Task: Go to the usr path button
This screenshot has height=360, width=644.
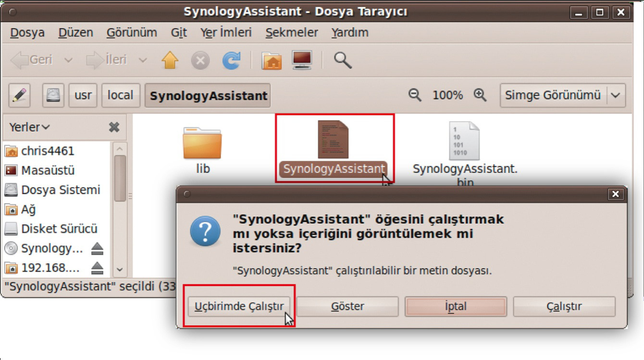Action: pyautogui.click(x=83, y=95)
